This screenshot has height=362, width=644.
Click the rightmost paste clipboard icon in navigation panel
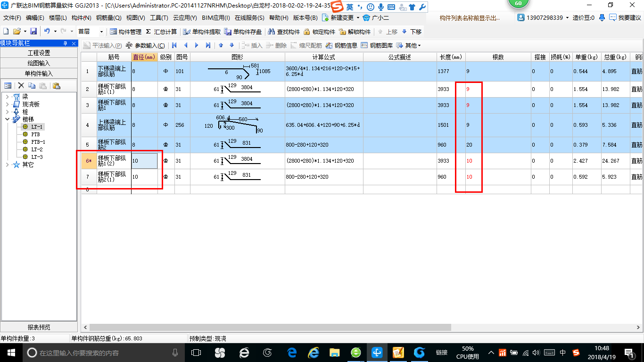(57, 86)
